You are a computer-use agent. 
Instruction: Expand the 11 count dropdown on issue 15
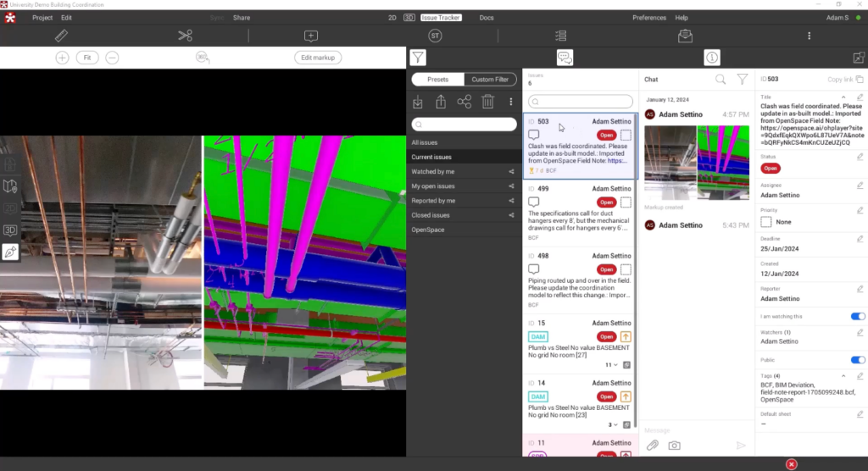point(610,365)
